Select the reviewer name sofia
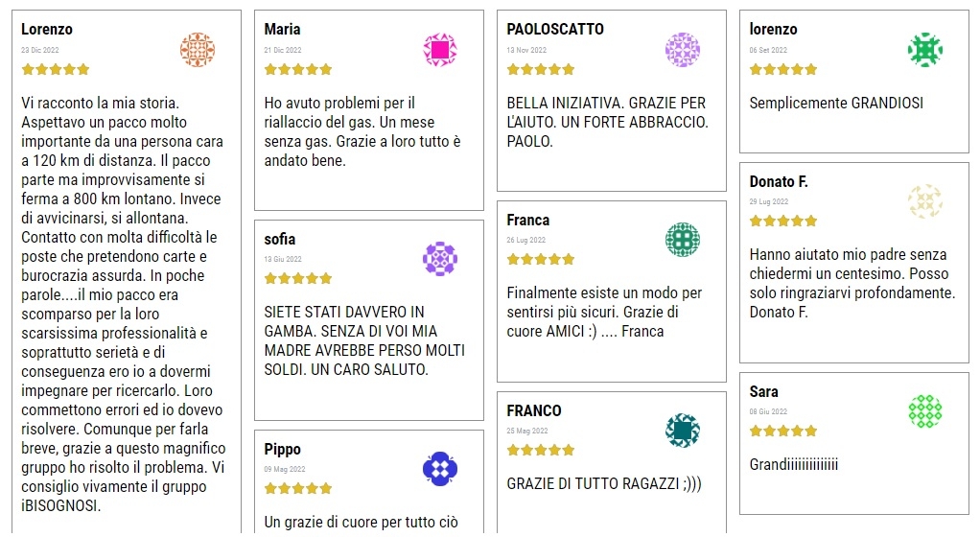980x537 pixels. point(280,239)
